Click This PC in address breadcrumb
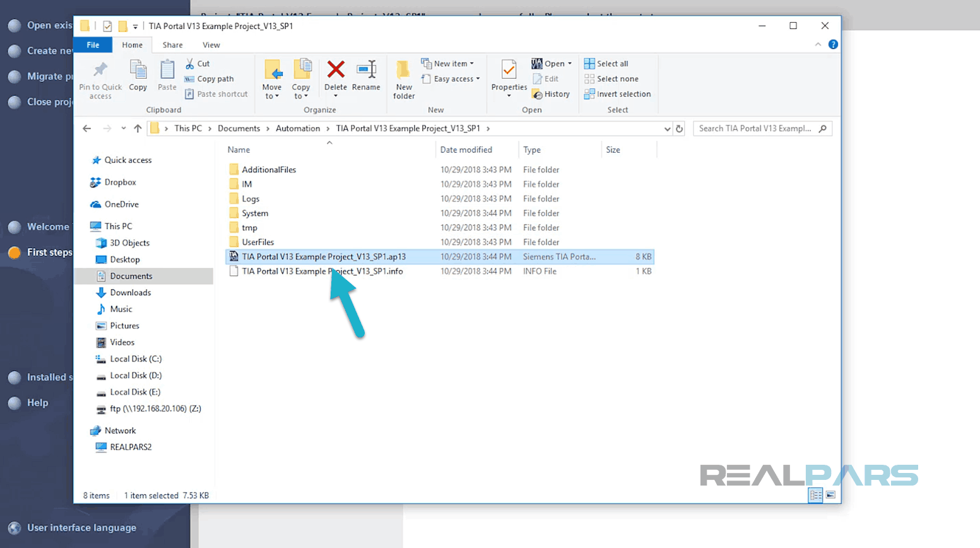Viewport: 980px width, 548px height. [x=188, y=129]
